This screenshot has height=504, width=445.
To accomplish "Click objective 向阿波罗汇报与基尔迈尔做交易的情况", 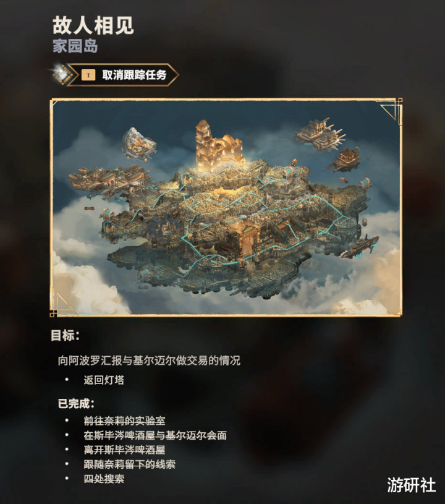I will pos(149,361).
